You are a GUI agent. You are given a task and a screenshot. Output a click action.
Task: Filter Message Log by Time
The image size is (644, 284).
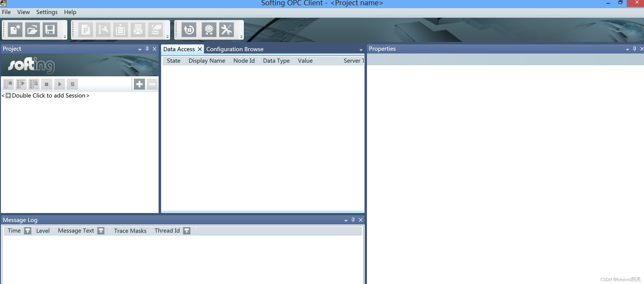pyautogui.click(x=27, y=231)
